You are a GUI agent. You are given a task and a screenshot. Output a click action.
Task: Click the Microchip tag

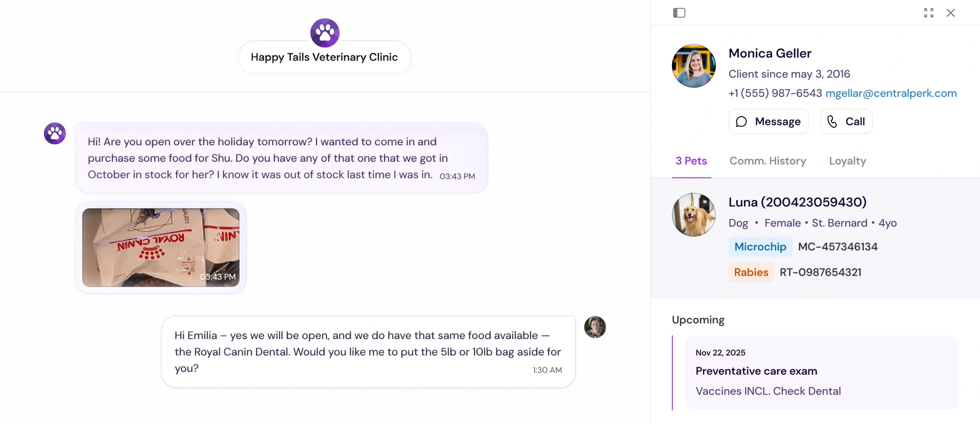click(x=760, y=246)
